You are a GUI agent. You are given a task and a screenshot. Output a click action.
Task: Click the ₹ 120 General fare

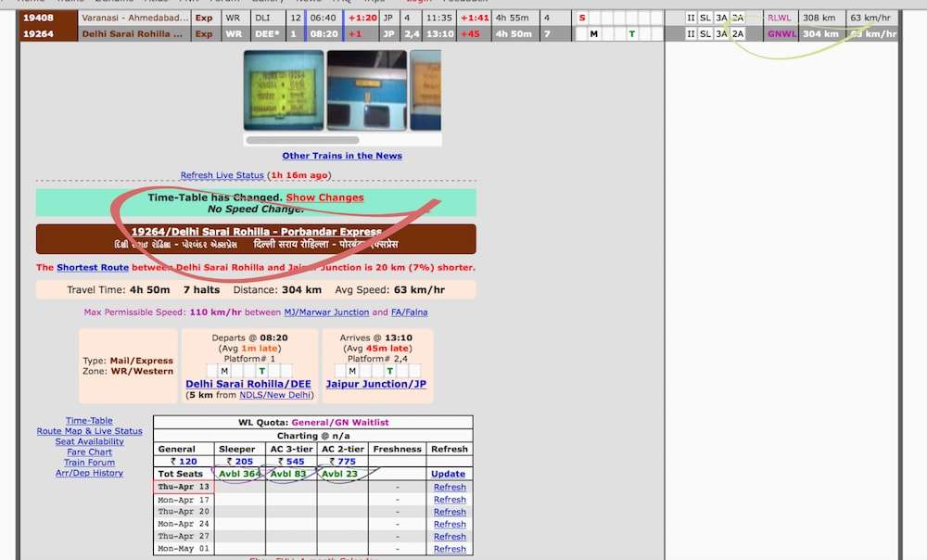(x=184, y=461)
